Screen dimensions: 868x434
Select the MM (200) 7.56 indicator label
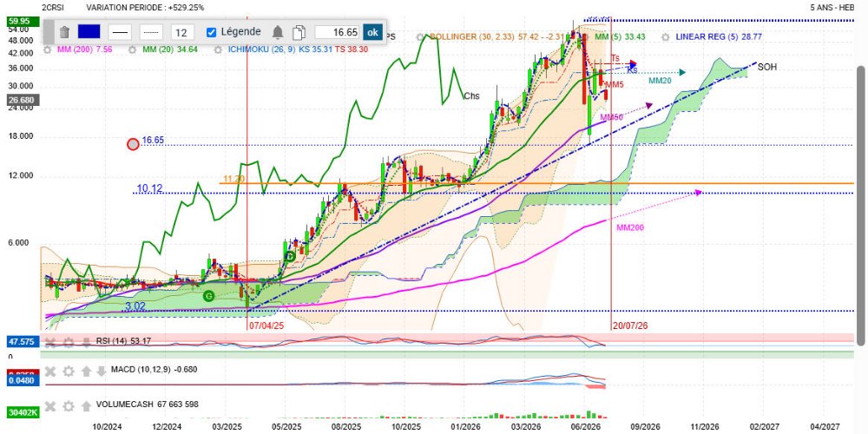point(84,49)
